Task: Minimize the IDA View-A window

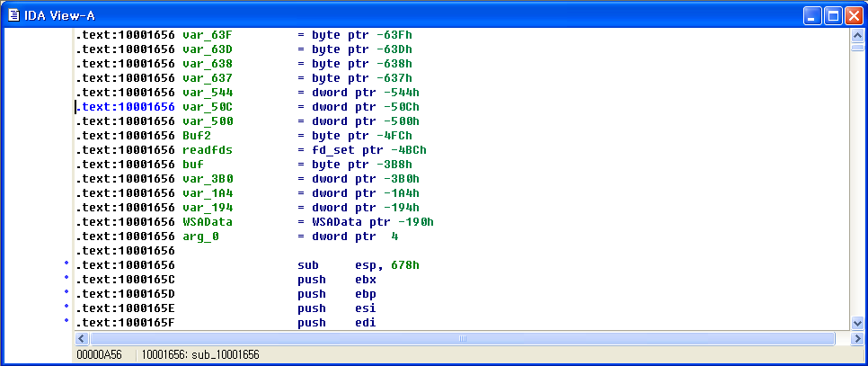Action: (812, 16)
